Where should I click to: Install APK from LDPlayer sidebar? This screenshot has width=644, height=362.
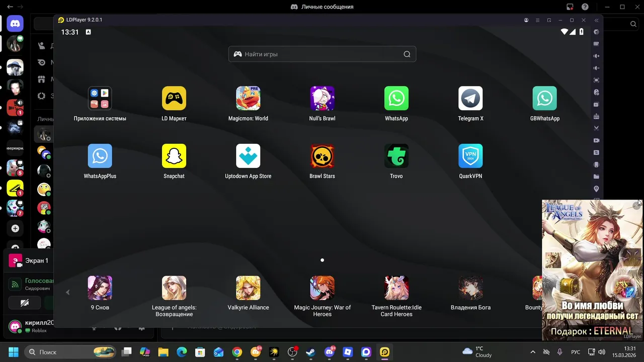(596, 116)
